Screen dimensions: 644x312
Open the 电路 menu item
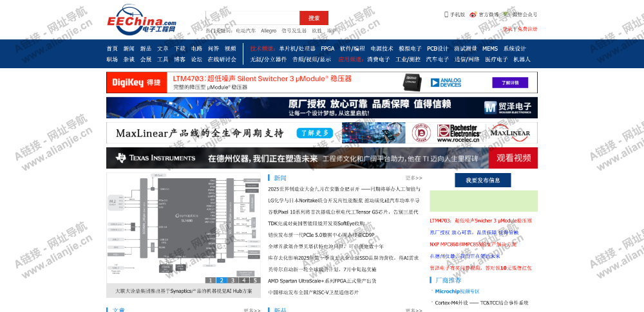[196, 48]
